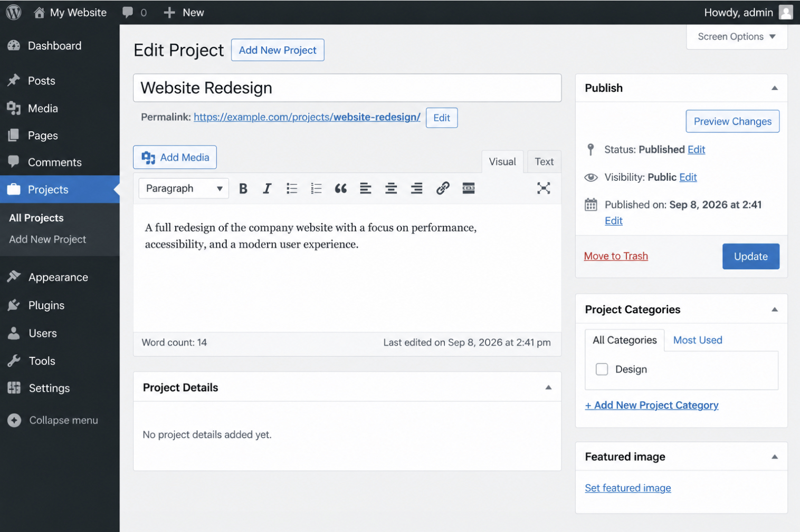Toggle italic formatting
The height and width of the screenshot is (532, 800).
coord(267,188)
